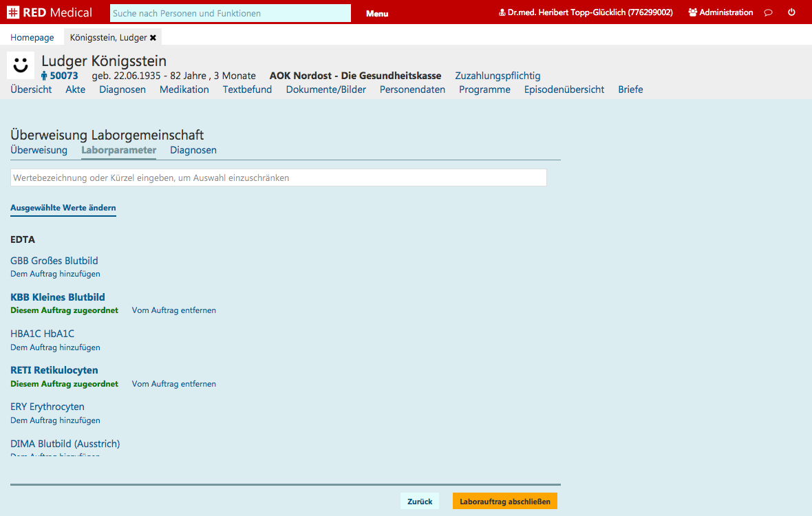812x516 pixels.
Task: Open the Programme section
Action: tap(484, 89)
